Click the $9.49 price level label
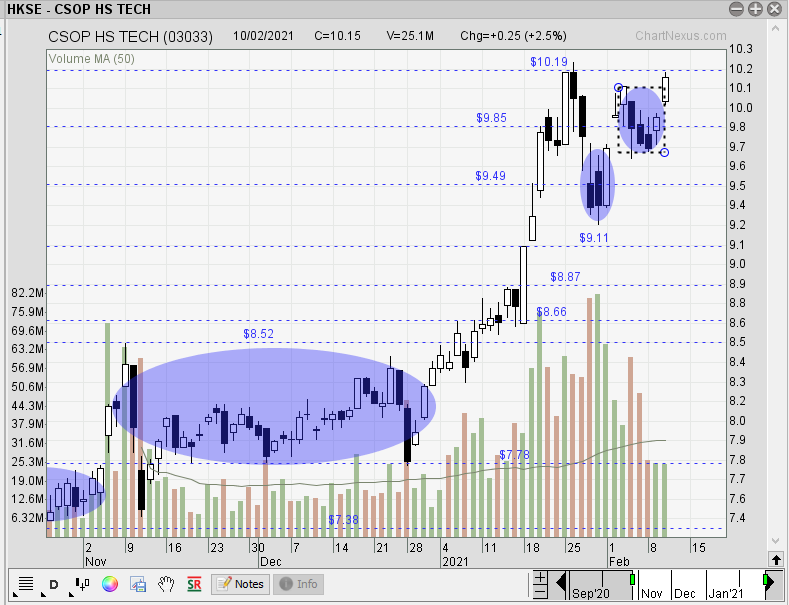789x605 pixels. [490, 176]
